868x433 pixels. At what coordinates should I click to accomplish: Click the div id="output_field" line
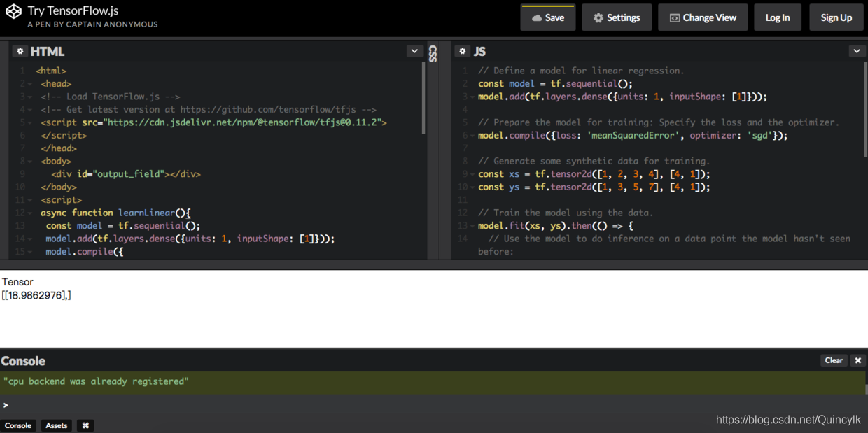tap(126, 174)
